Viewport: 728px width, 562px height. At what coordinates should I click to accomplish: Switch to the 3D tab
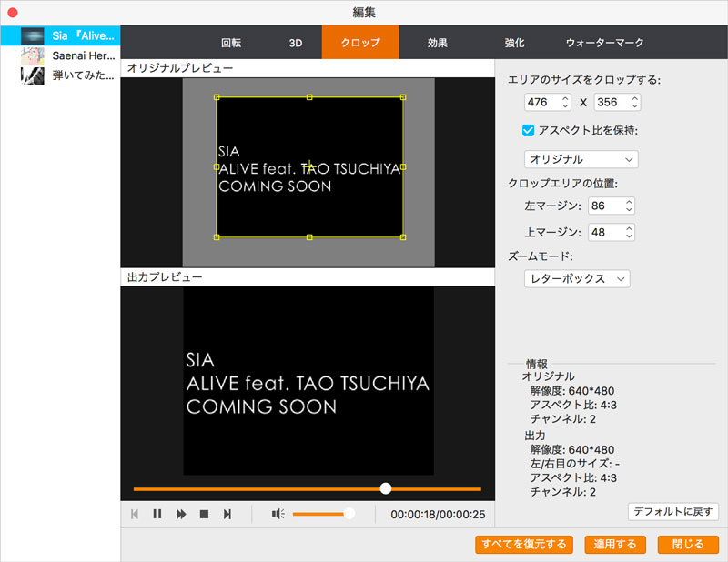coord(296,43)
